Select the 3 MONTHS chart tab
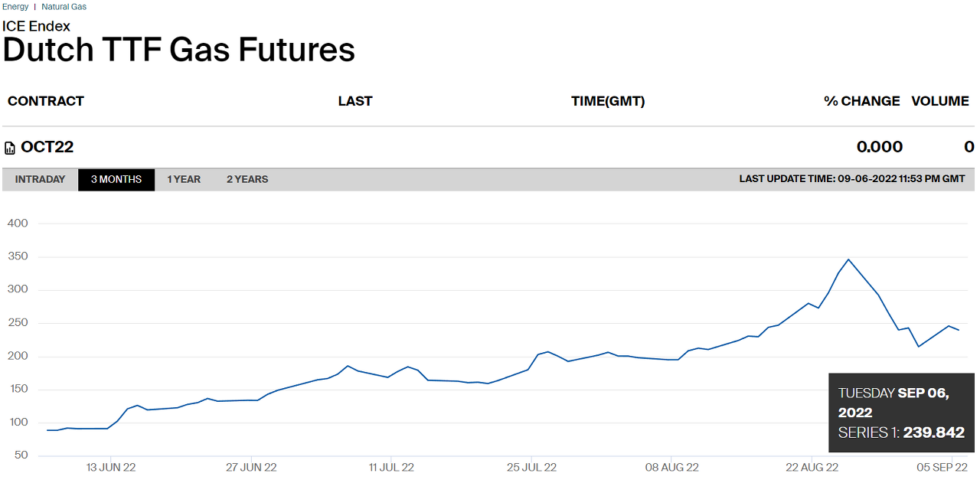 coord(116,180)
